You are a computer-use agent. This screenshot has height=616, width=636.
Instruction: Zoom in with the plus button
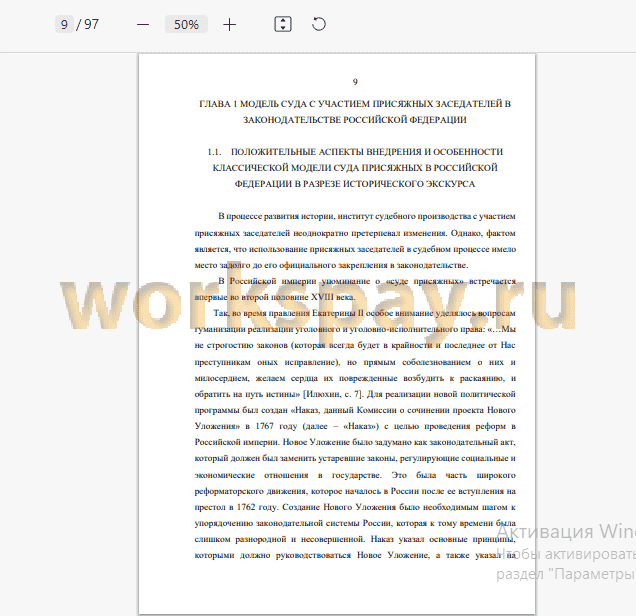[230, 25]
